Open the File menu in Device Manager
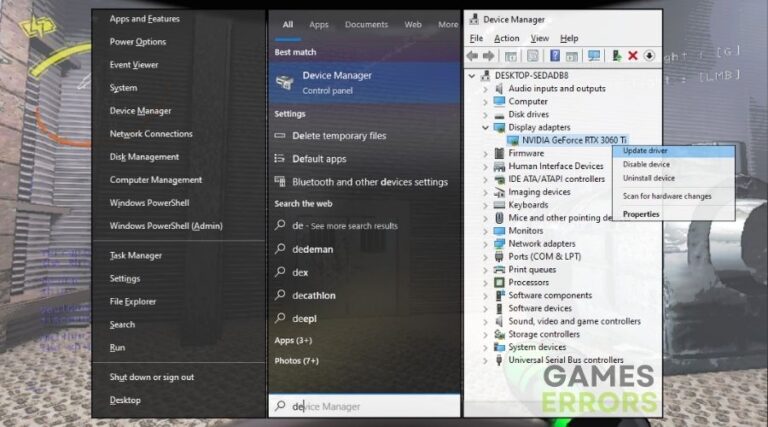The width and height of the screenshot is (768, 427). pos(476,38)
